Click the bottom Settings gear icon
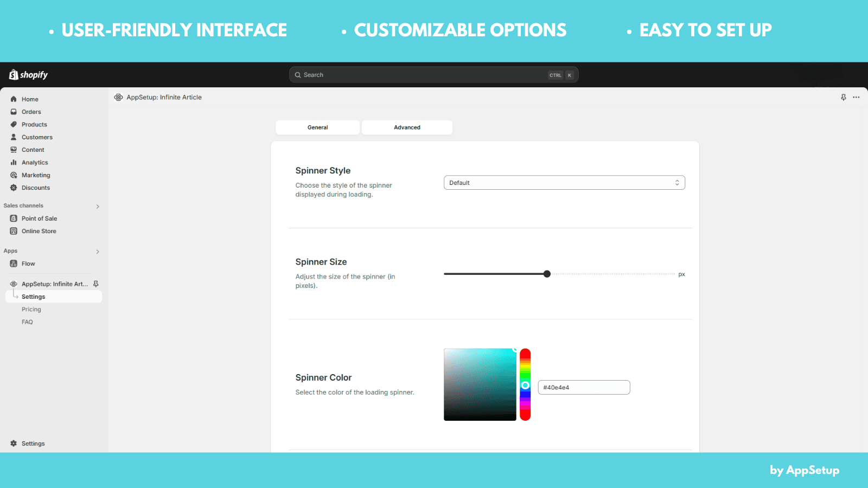This screenshot has width=868, height=488. pos(14,444)
